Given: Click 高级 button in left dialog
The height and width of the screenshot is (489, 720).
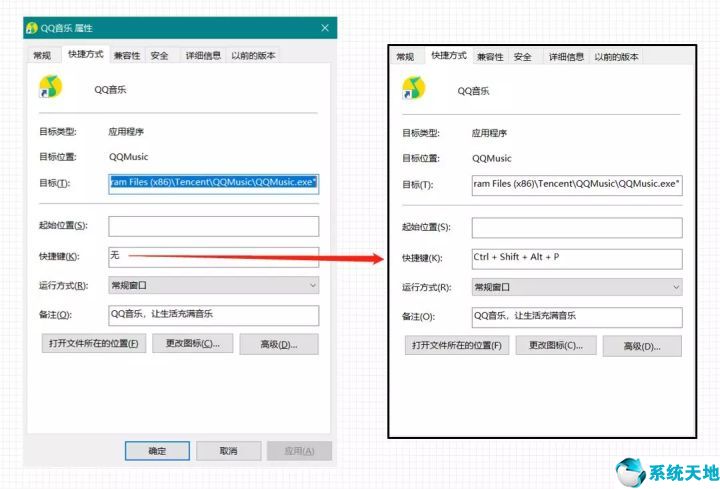Looking at the screenshot, I should tap(279, 344).
